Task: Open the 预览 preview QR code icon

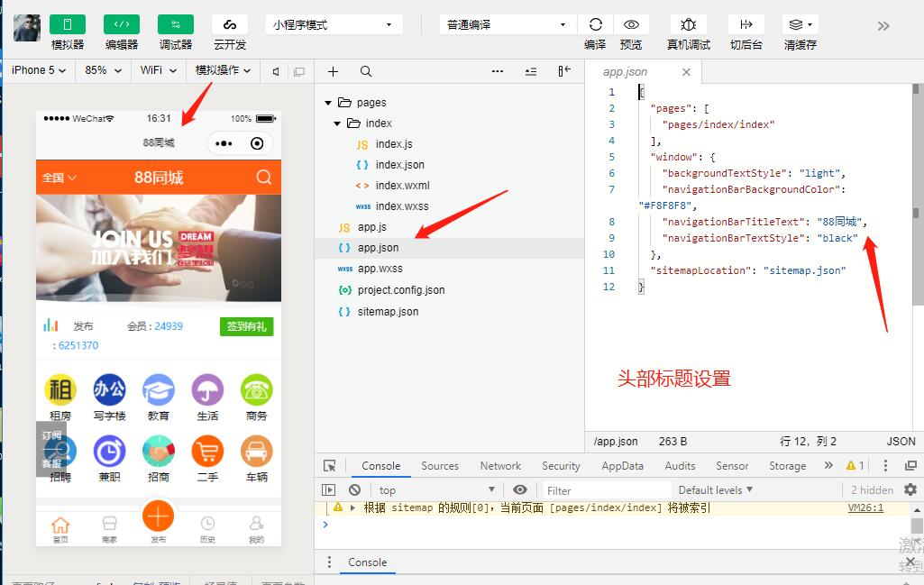Action: (x=631, y=24)
